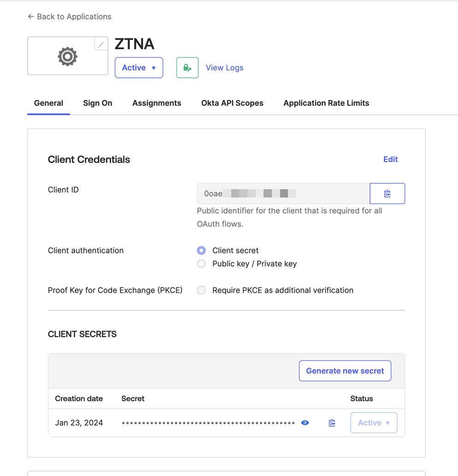The width and height of the screenshot is (458, 476).
Task: Open the Active status dropdown for the secret
Action: click(x=373, y=422)
